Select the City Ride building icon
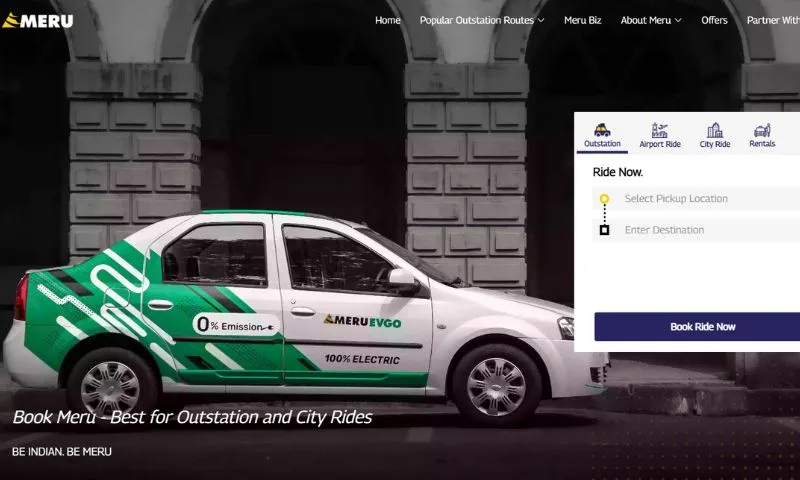This screenshot has height=480, width=800. pyautogui.click(x=714, y=130)
